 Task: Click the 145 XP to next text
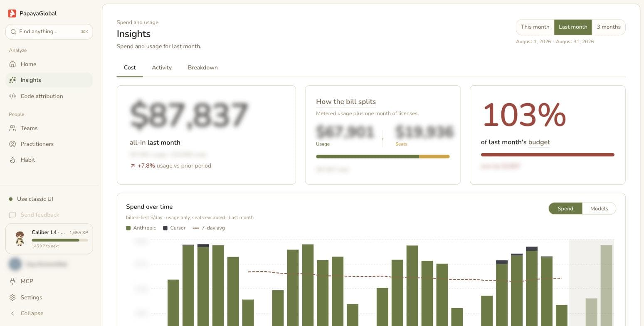(45, 246)
